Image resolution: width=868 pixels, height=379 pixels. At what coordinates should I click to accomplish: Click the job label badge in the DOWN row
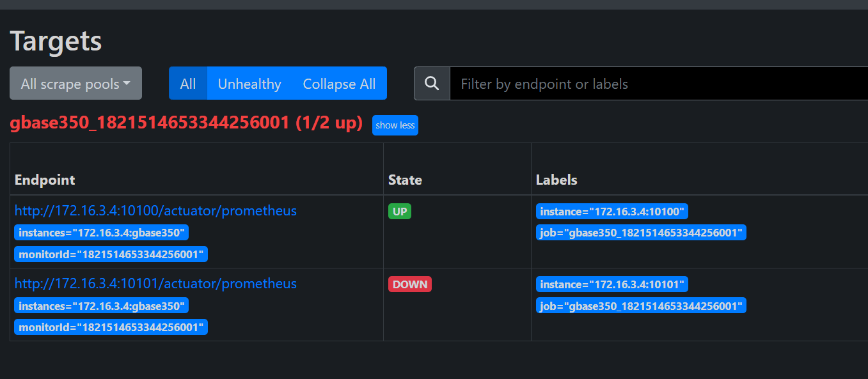click(x=641, y=306)
